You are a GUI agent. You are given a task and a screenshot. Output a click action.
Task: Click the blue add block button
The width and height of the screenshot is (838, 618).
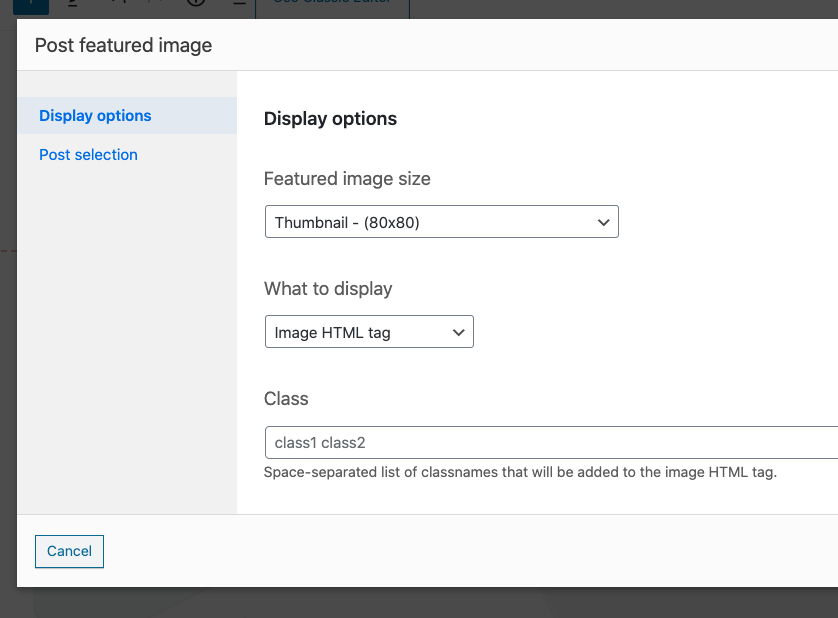(x=30, y=5)
